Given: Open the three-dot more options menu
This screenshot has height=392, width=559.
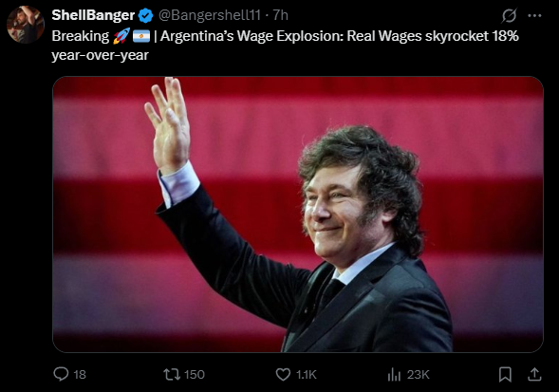Looking at the screenshot, I should click(534, 16).
